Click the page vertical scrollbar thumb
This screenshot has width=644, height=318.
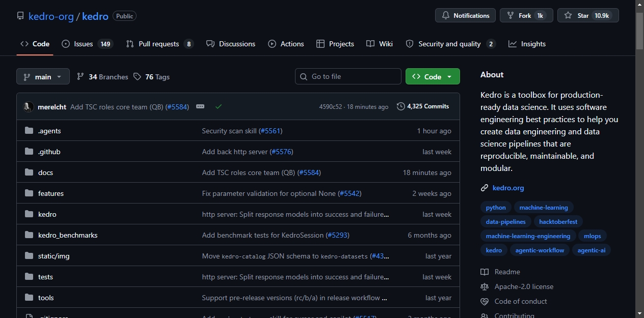tap(639, 31)
